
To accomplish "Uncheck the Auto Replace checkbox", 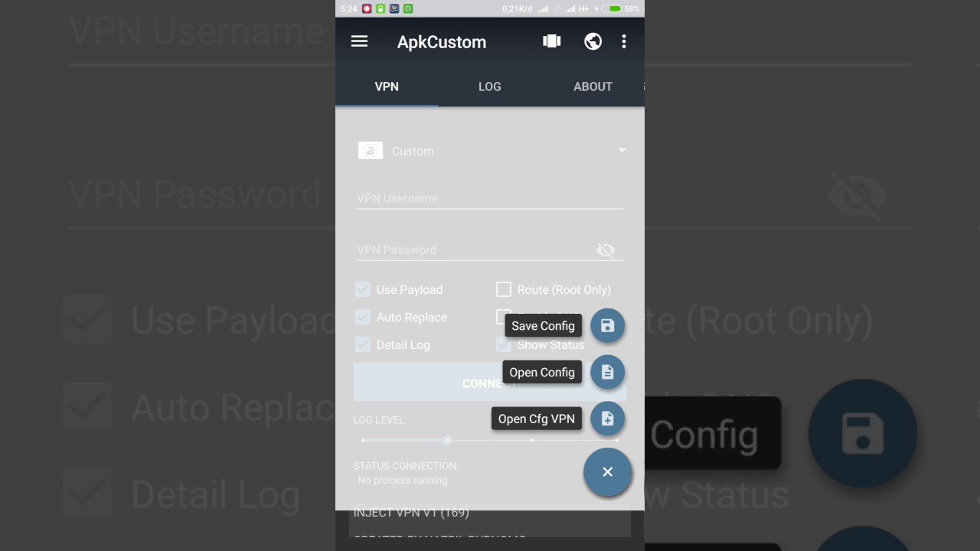I will point(363,317).
